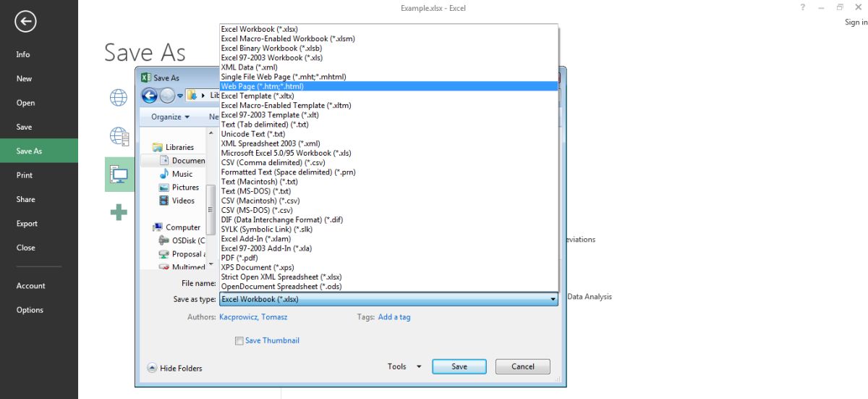868x399 pixels.
Task: Open Help with the question mark icon
Action: 803,7
